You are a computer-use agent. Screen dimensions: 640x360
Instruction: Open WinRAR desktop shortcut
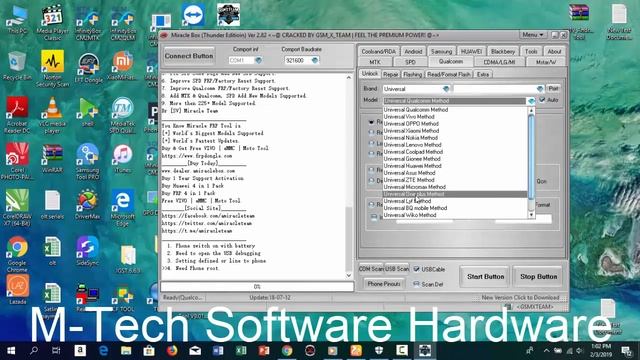(x=52, y=159)
